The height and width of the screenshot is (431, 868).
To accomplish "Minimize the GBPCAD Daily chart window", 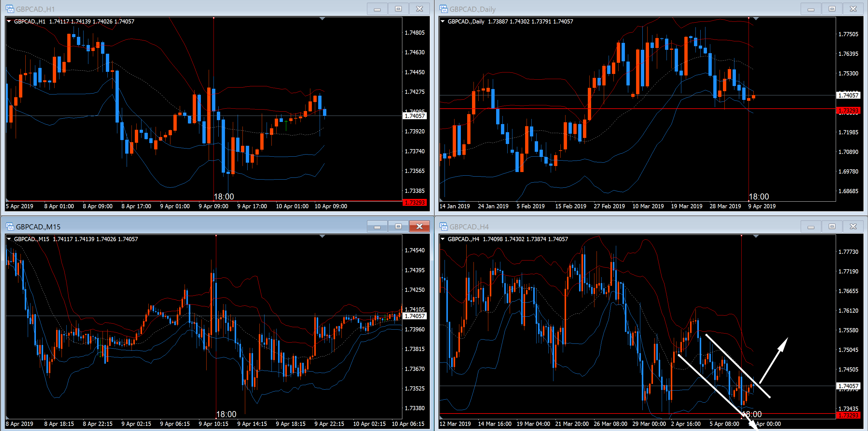I will click(811, 9).
